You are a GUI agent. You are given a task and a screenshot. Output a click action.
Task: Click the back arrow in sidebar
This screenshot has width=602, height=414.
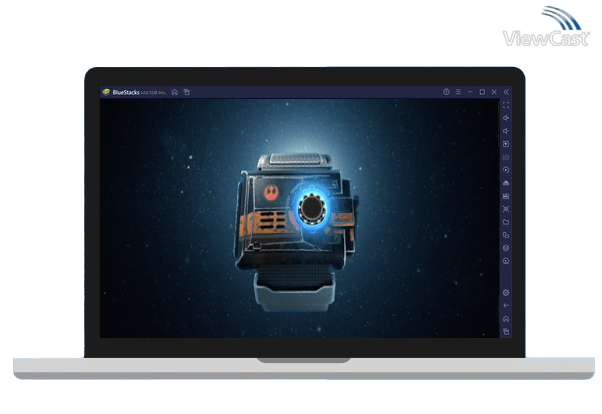[506, 306]
